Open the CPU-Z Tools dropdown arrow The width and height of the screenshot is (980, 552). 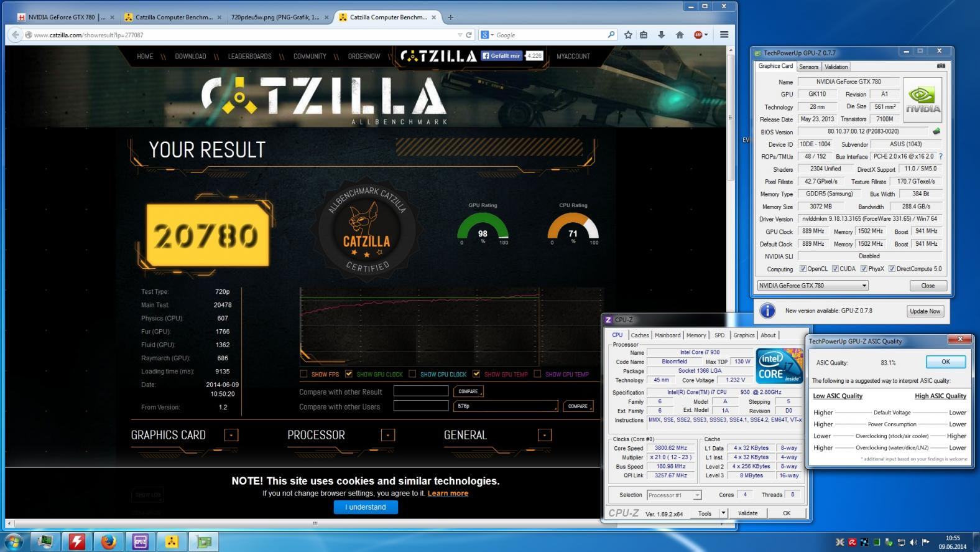click(x=723, y=513)
